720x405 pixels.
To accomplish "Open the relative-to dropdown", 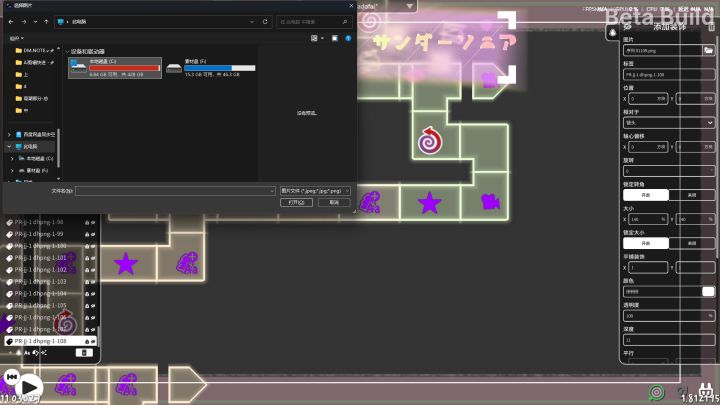I will point(669,123).
